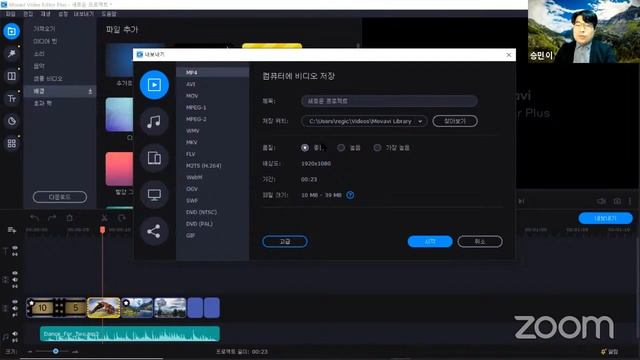The width and height of the screenshot is (640, 360).
Task: Click preview snapshot camera icon
Action: click(617, 201)
